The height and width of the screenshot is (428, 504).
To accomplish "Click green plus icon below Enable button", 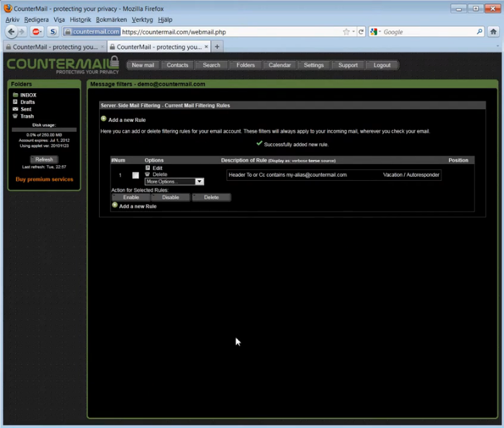I will [114, 205].
